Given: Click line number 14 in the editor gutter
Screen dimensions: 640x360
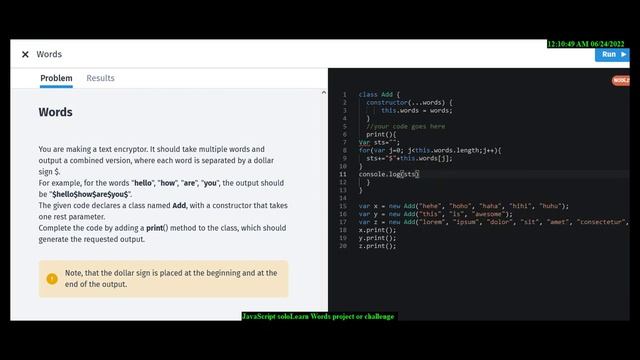Looking at the screenshot, I should click(x=343, y=198).
